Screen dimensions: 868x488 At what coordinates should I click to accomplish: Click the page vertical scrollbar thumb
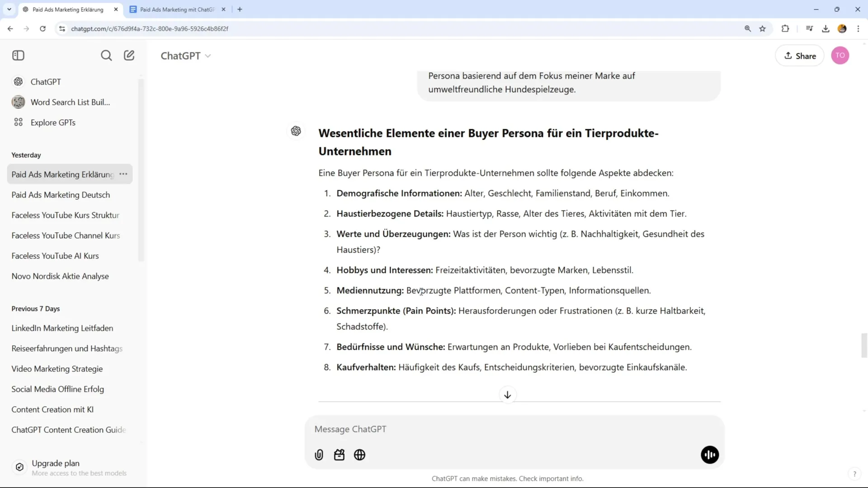coord(864,345)
